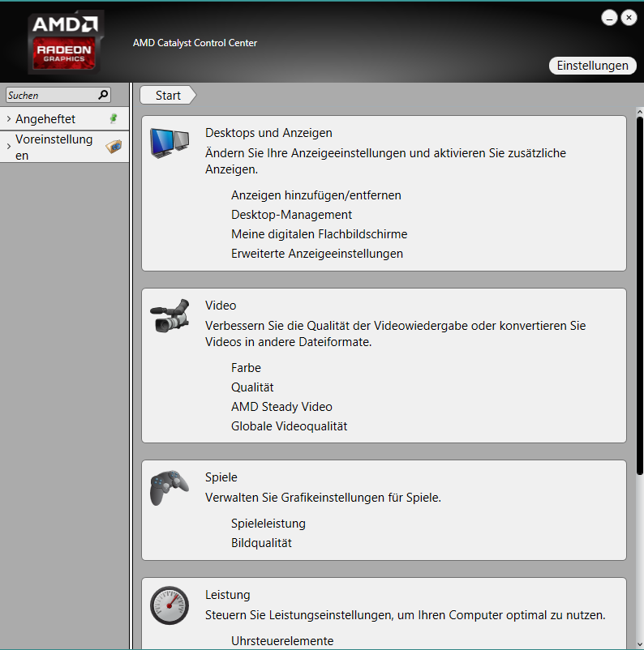
Task: Expand the Angeheftet section chevron
Action: (9, 119)
